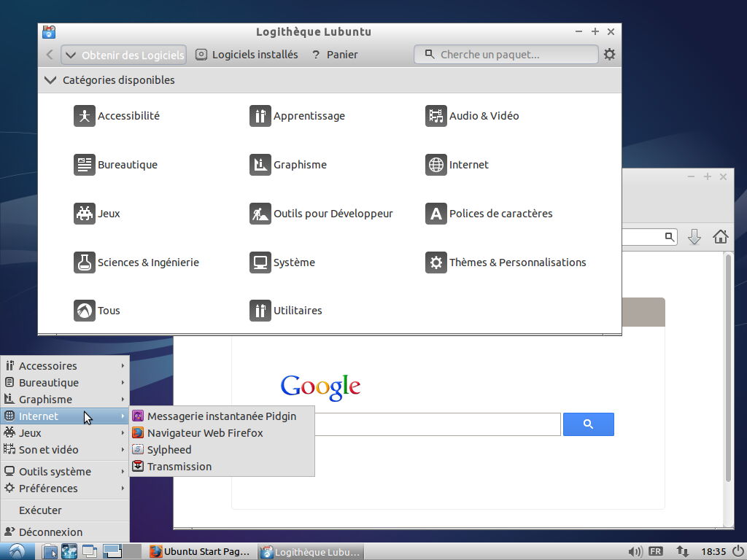Click the blue Google search button
747x560 pixels.
coord(589,424)
